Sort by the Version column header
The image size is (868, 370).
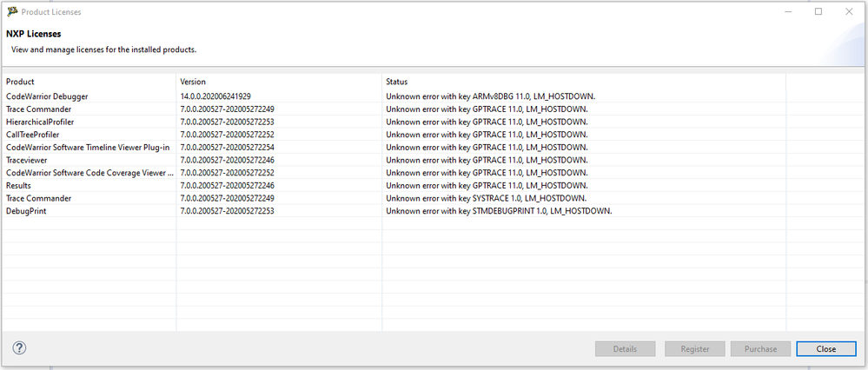coord(279,82)
